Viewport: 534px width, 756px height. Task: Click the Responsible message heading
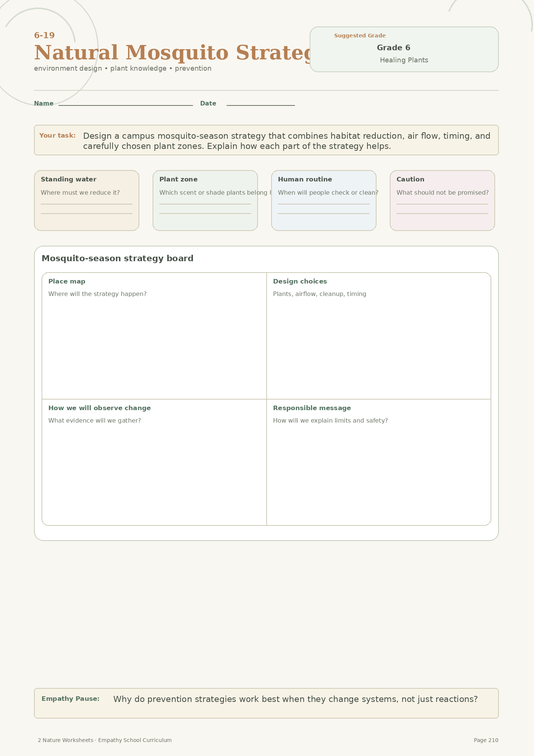click(x=312, y=408)
